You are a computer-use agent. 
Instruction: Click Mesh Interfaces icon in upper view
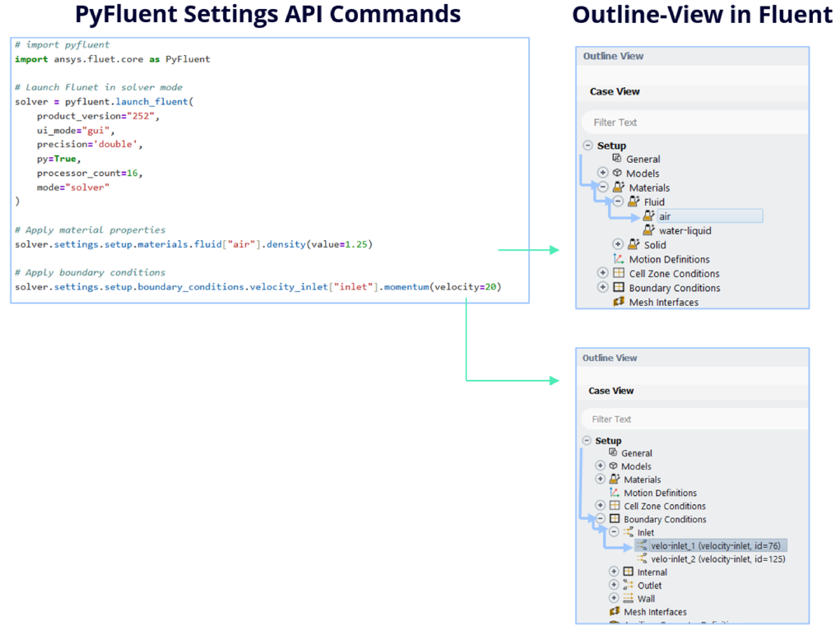619,302
